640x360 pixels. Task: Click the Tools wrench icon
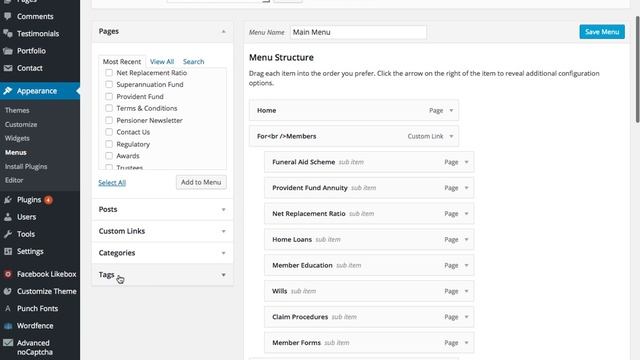click(8, 234)
